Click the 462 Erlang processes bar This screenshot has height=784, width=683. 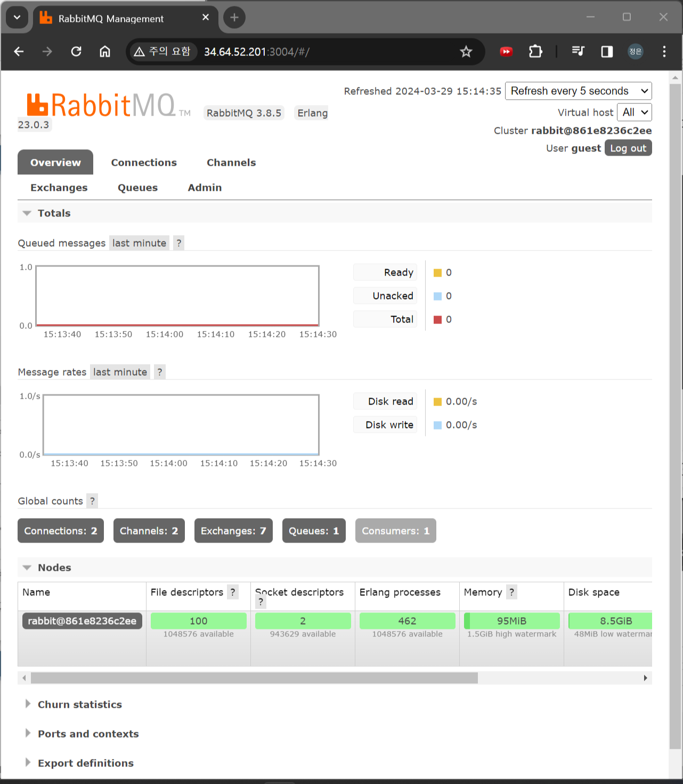pos(408,621)
